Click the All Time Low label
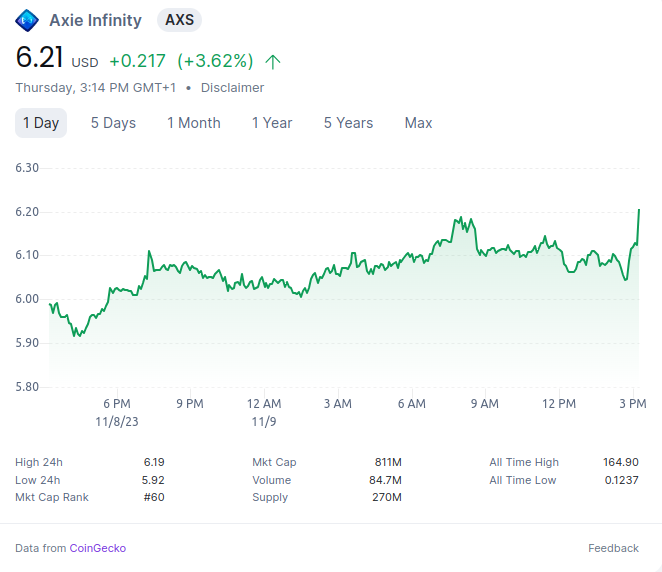 [x=523, y=480]
